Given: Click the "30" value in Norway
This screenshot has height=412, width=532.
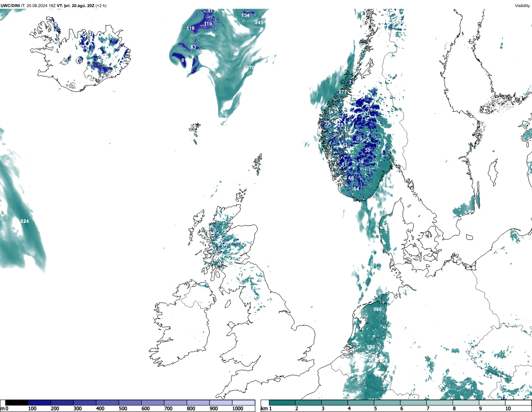Looking at the screenshot, I should pos(367,150).
